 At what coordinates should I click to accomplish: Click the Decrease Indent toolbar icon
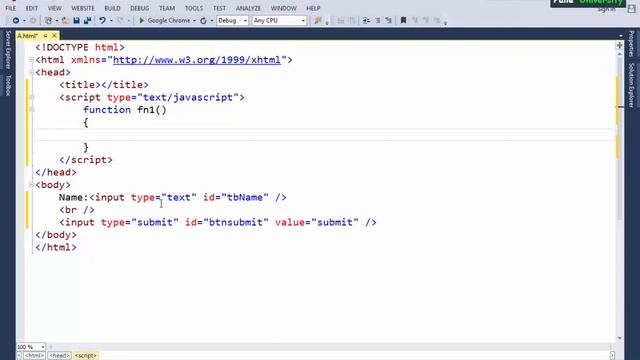coord(366,20)
